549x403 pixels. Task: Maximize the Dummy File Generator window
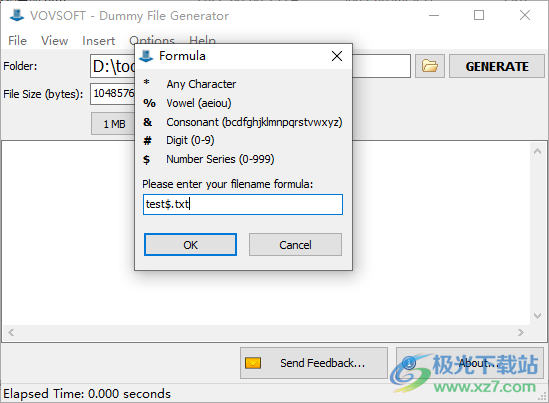479,15
